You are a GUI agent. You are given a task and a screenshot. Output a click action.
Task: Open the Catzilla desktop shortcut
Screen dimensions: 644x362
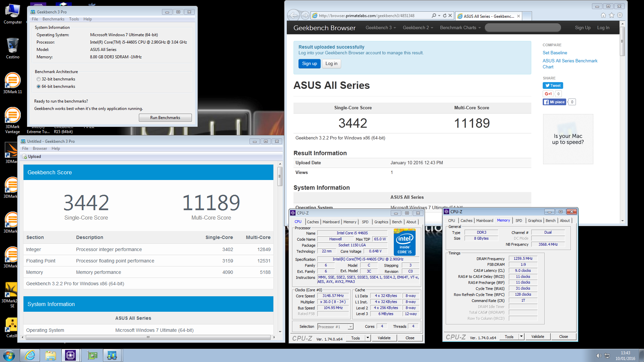pos(11,328)
